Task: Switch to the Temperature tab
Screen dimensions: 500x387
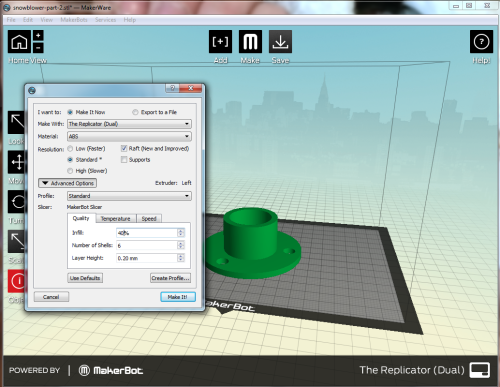Action: pos(116,219)
